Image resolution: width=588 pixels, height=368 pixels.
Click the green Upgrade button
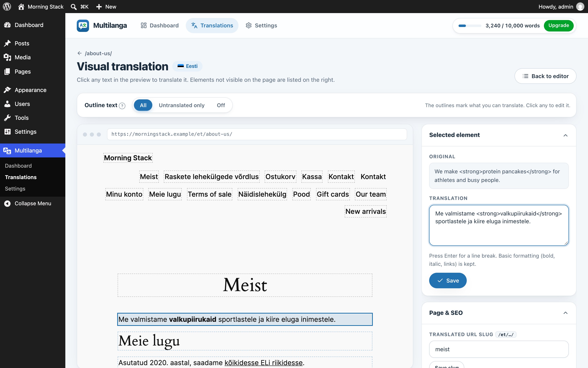click(x=559, y=26)
